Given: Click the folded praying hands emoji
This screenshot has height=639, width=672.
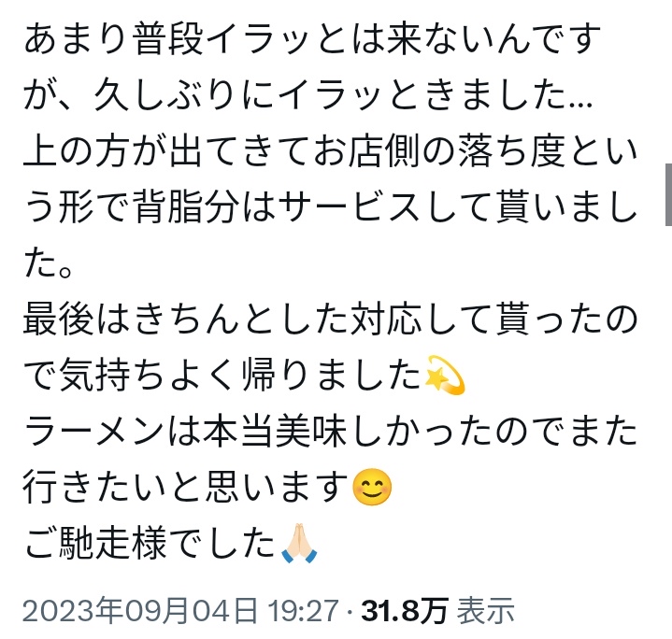Looking at the screenshot, I should 299,543.
